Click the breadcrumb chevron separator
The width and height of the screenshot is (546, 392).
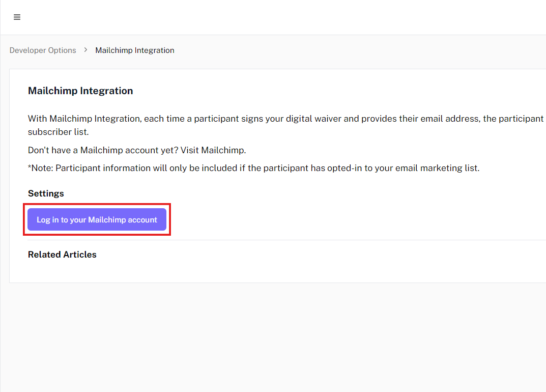coord(85,50)
